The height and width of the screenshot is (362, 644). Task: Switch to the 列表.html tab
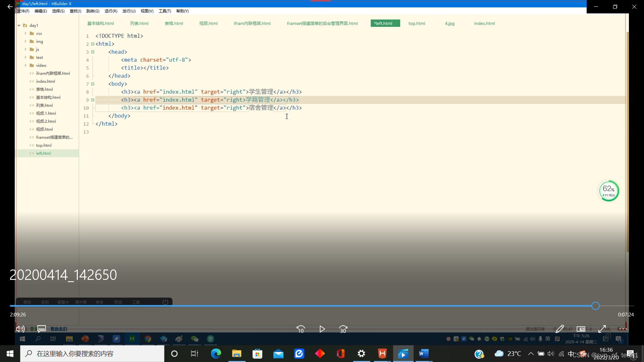click(139, 23)
